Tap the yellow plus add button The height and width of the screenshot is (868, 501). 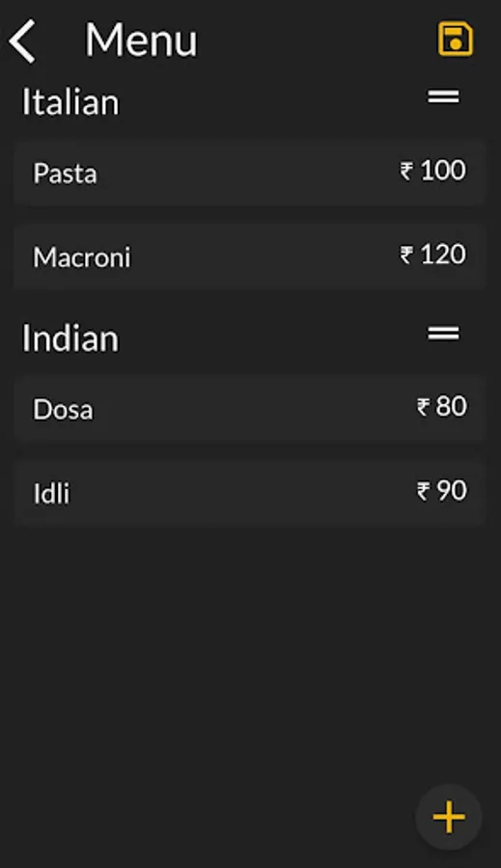(448, 817)
